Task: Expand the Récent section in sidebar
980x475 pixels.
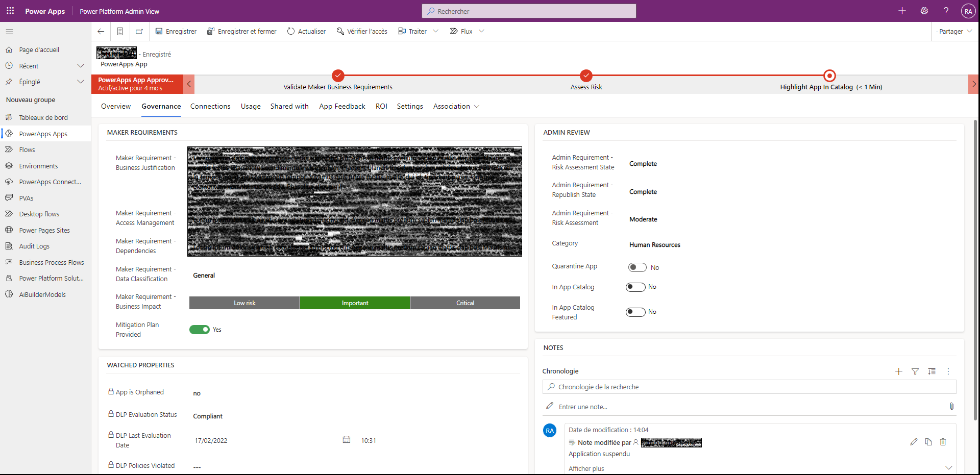Action: pyautogui.click(x=80, y=66)
